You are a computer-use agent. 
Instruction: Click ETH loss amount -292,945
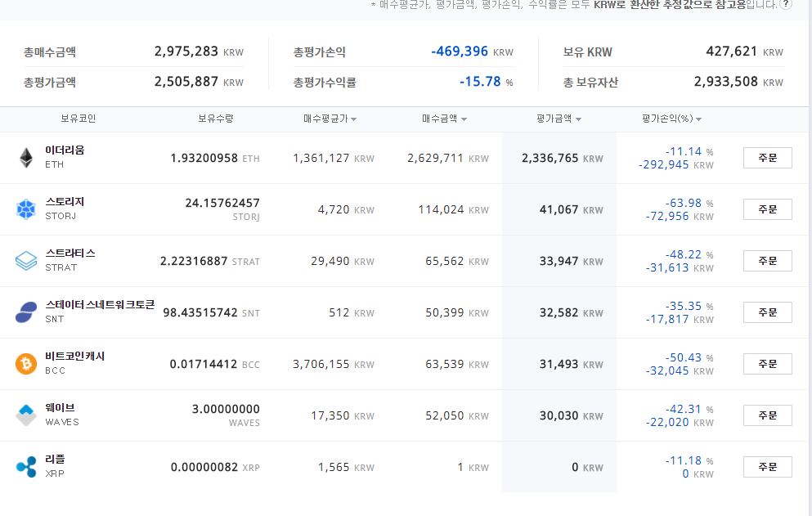[664, 164]
